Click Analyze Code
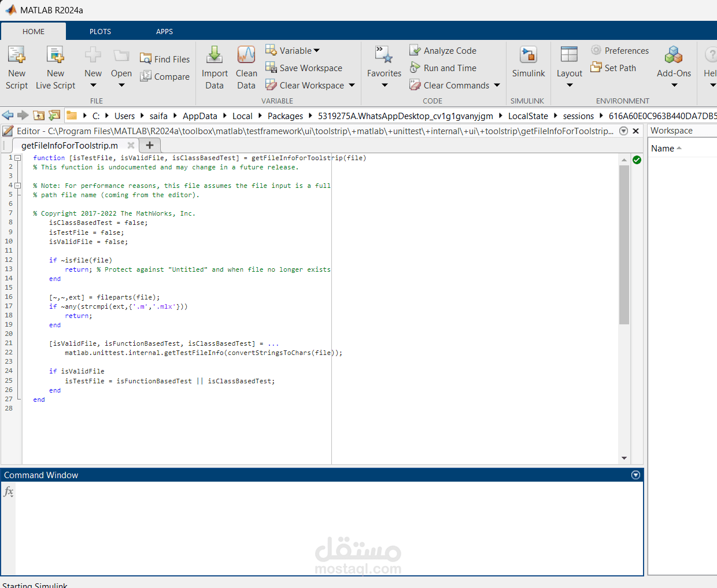The image size is (717, 588). pyautogui.click(x=443, y=50)
